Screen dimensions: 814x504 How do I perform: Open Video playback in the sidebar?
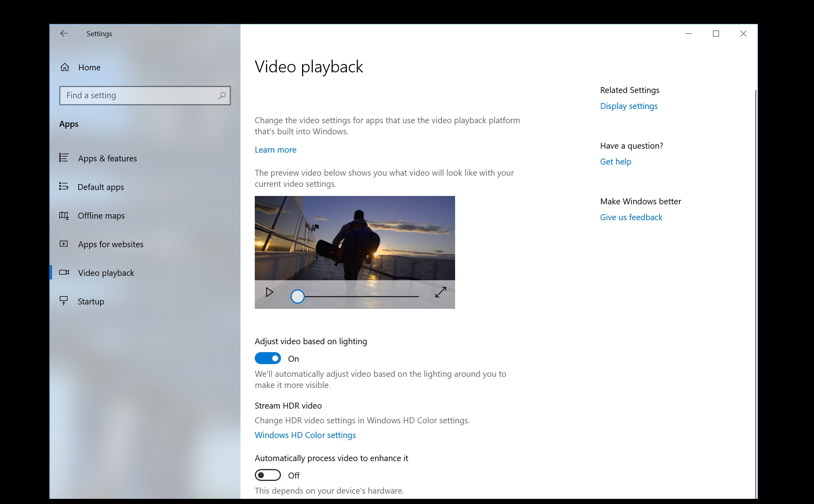point(106,273)
